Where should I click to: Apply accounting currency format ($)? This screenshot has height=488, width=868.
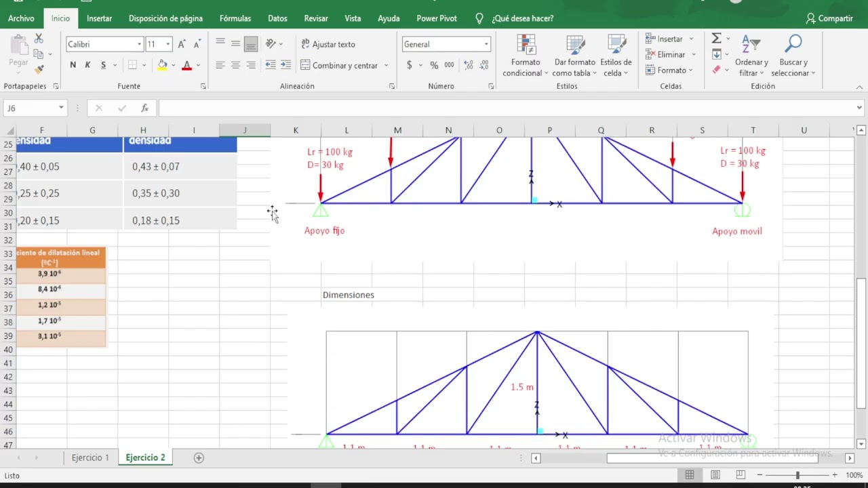pos(409,65)
